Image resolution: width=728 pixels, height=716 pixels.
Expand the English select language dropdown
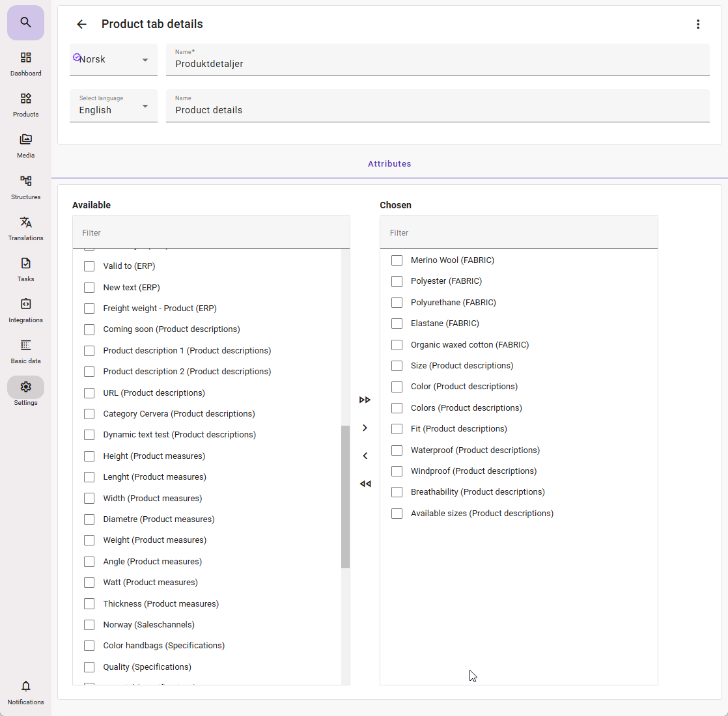113,106
